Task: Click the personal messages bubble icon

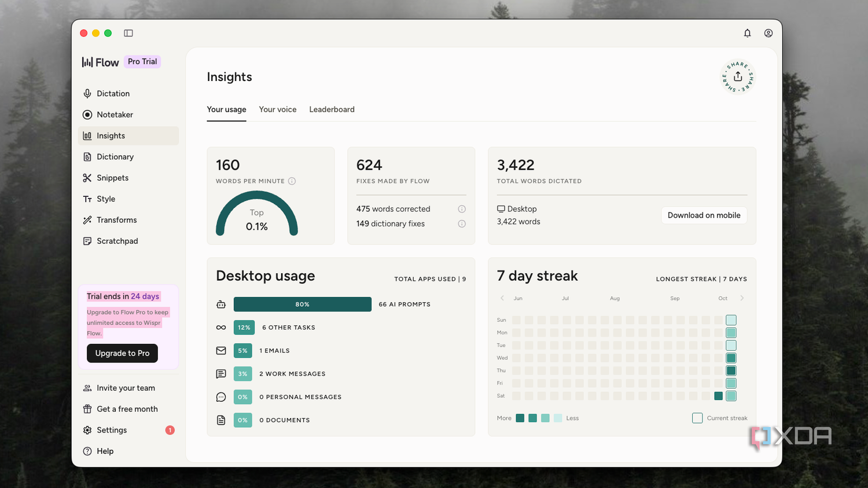Action: 221,397
